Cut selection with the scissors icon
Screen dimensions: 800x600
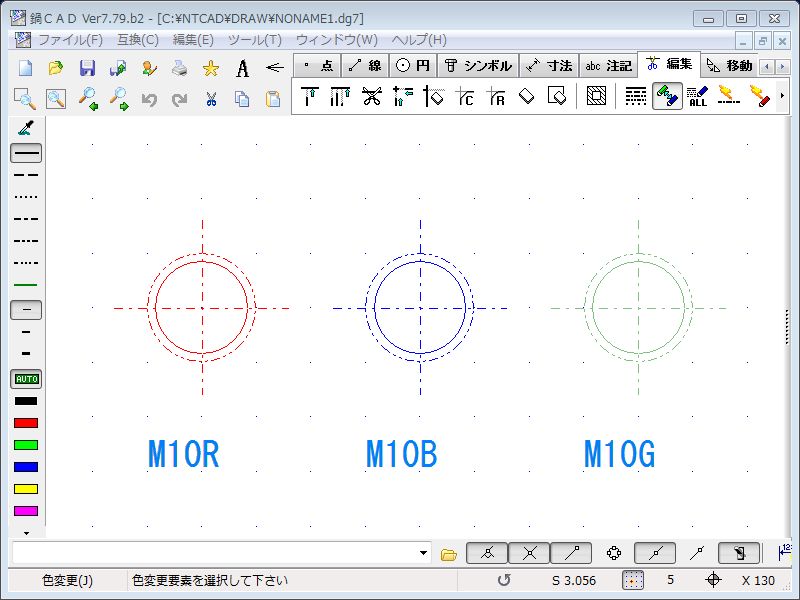[211, 99]
